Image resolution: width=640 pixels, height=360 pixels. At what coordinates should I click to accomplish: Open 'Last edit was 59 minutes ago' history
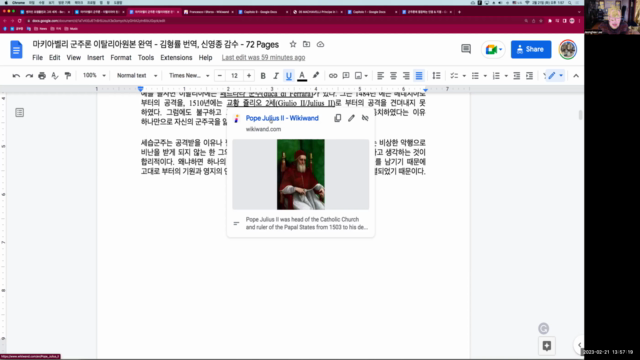click(x=263, y=58)
